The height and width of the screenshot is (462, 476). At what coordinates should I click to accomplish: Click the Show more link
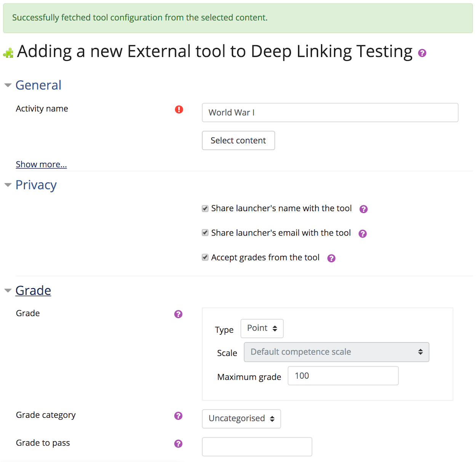41,164
